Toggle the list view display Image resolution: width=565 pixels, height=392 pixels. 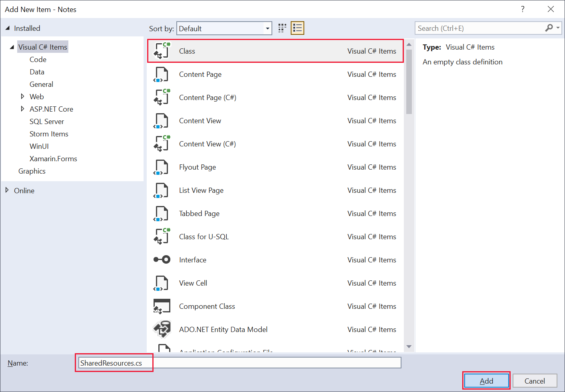[297, 28]
